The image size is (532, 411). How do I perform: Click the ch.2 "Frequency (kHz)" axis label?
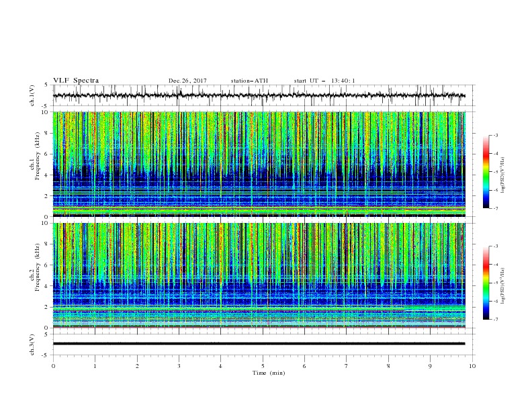[x=37, y=267]
